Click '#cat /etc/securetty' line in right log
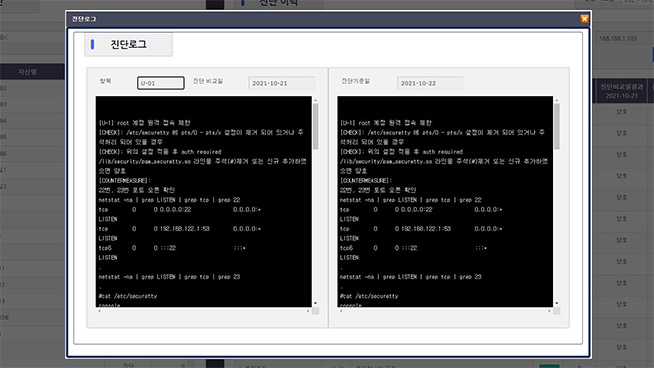Viewport: 654px width, 368px height. tap(369, 296)
